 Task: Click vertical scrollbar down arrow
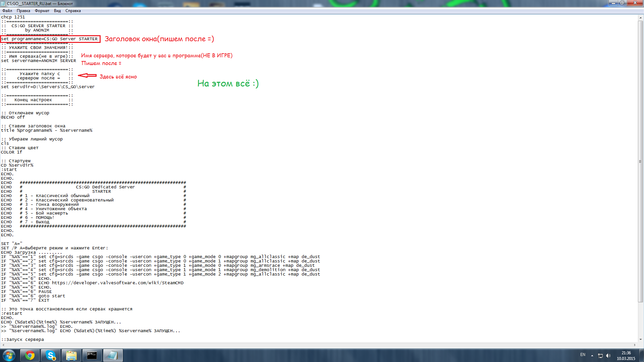641,339
